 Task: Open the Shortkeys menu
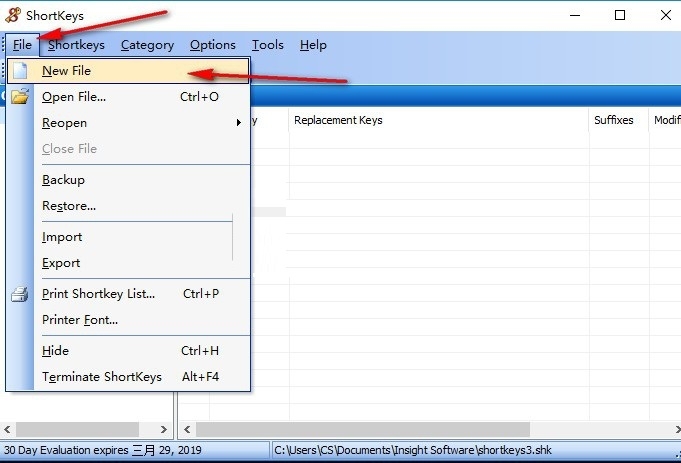[76, 45]
